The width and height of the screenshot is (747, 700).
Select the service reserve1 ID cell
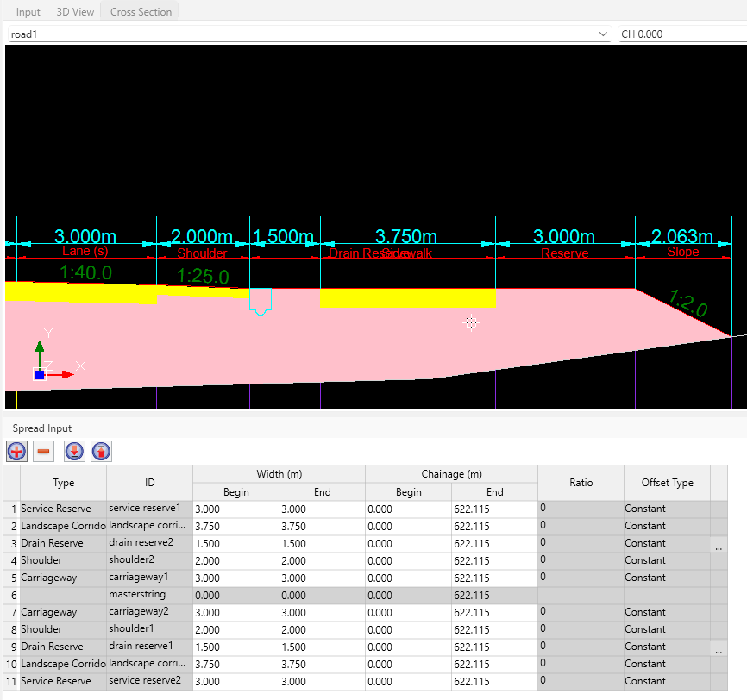coord(149,509)
